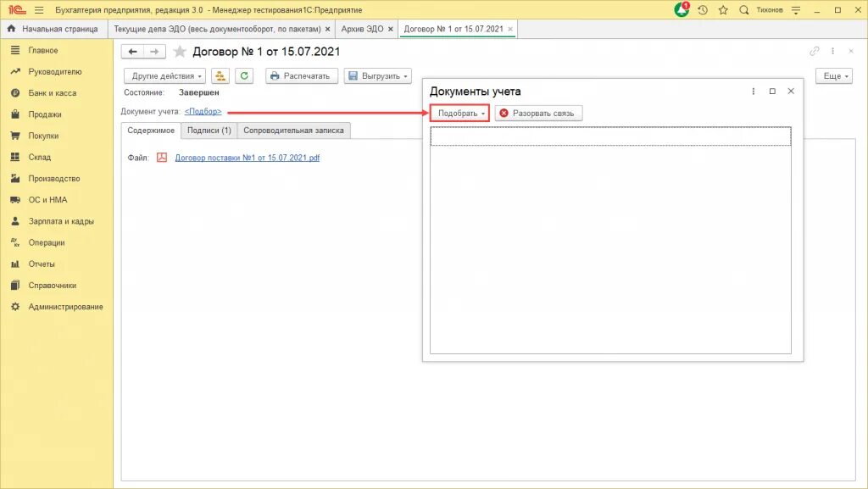The width and height of the screenshot is (868, 489).
Task: Click the Подбор link for Документ учета
Action: click(203, 111)
